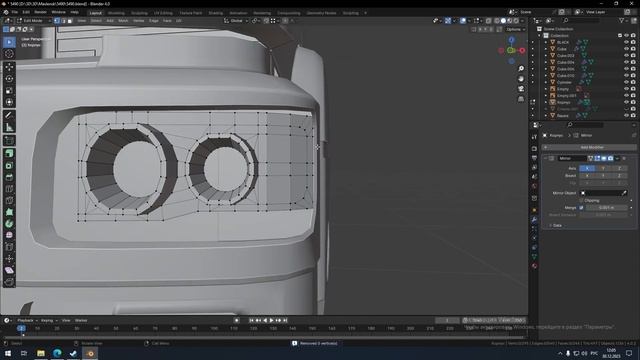This screenshot has height=360, width=640.
Task: Select the Annotate tool
Action: (x=9, y=116)
